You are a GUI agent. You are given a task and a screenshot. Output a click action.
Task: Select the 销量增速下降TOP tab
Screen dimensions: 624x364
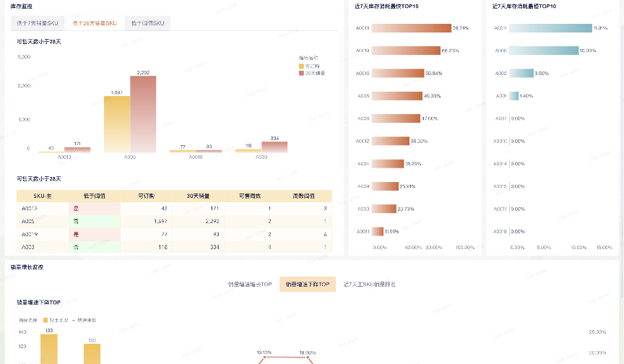[308, 284]
